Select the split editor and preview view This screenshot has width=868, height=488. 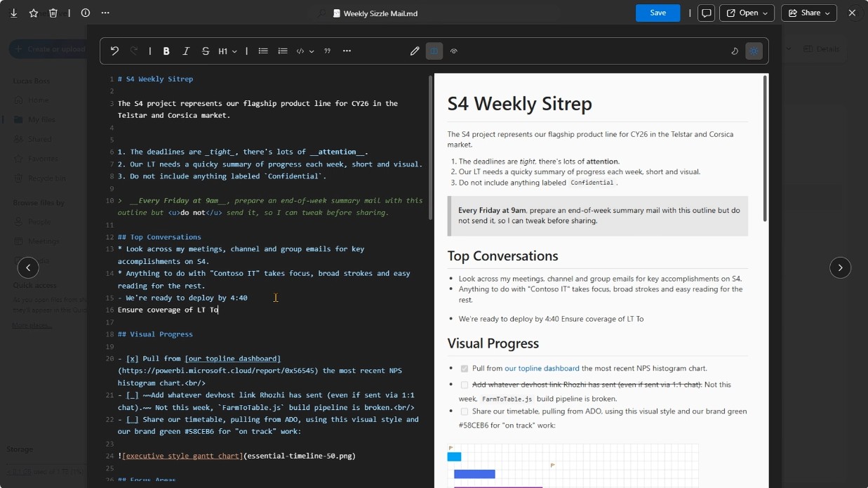(434, 51)
